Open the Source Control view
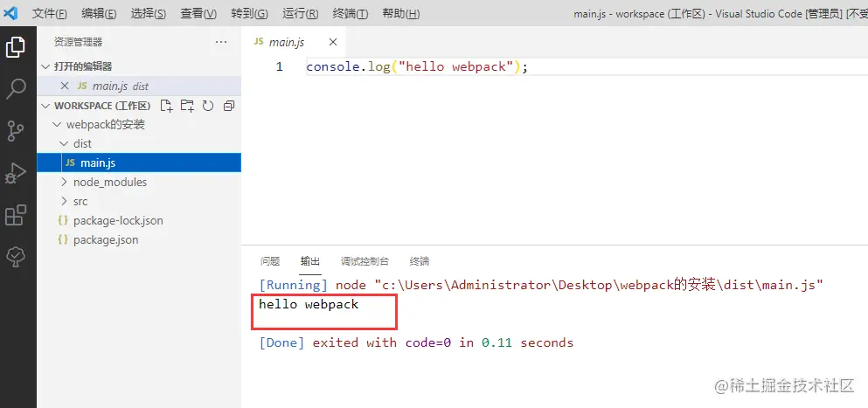 (x=16, y=131)
